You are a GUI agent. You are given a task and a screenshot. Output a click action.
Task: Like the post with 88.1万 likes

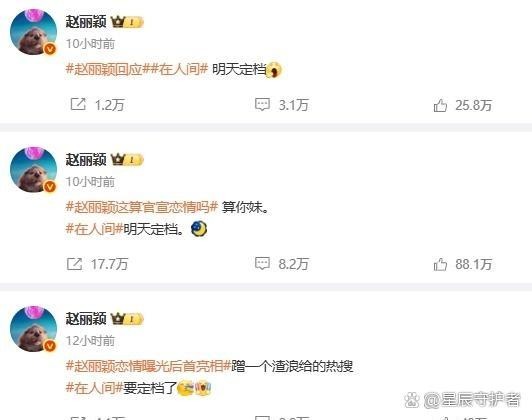(x=440, y=264)
